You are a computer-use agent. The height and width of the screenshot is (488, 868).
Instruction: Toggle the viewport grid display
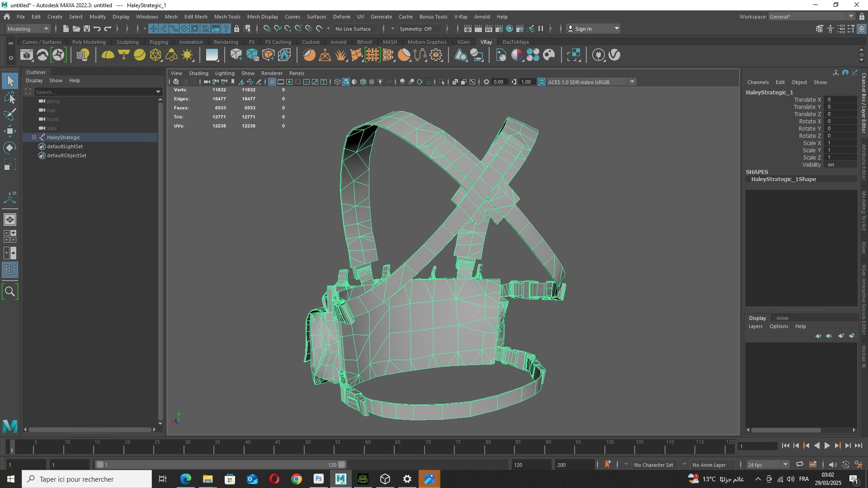click(272, 82)
